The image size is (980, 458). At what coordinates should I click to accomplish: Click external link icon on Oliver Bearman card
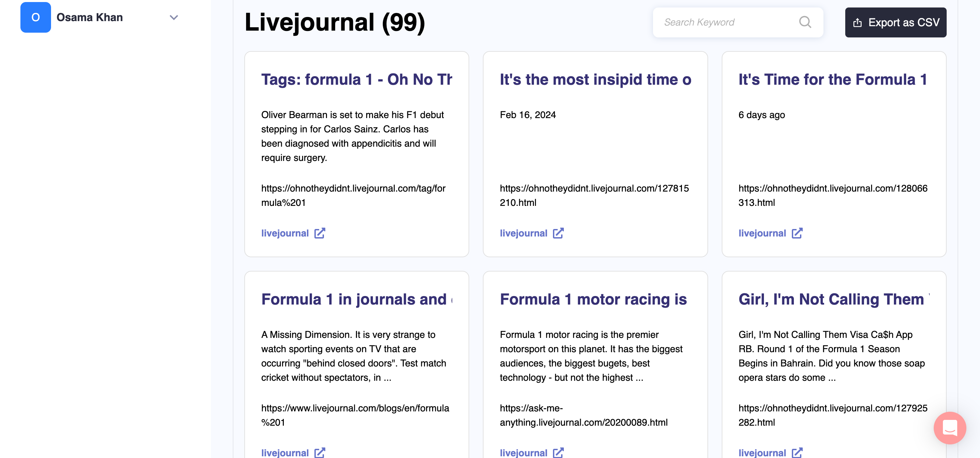(x=320, y=233)
